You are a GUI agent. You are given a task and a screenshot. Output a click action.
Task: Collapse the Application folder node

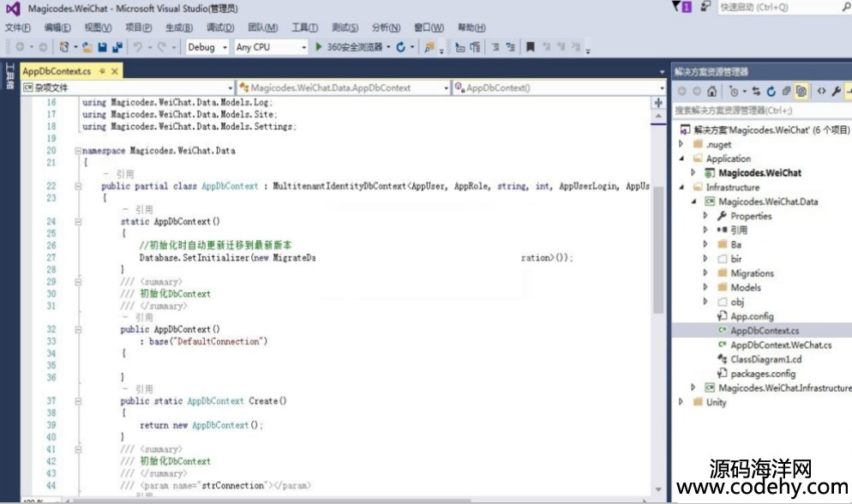point(681,159)
